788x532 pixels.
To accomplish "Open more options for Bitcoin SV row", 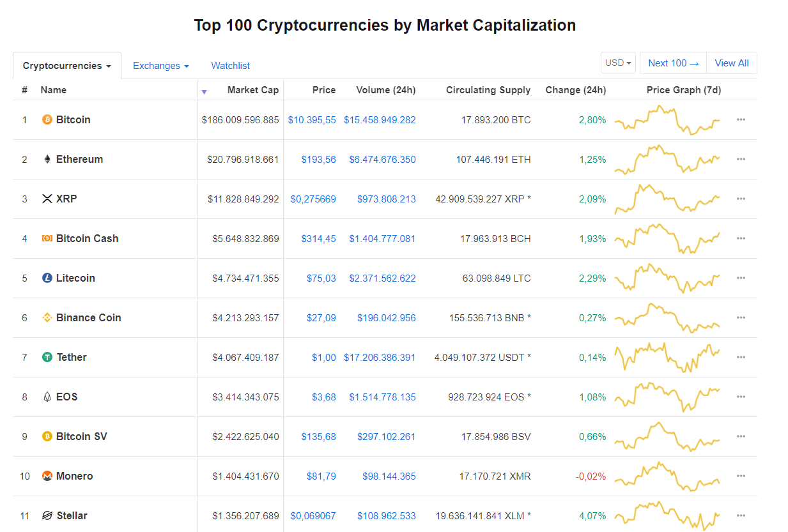I will pyautogui.click(x=741, y=436).
